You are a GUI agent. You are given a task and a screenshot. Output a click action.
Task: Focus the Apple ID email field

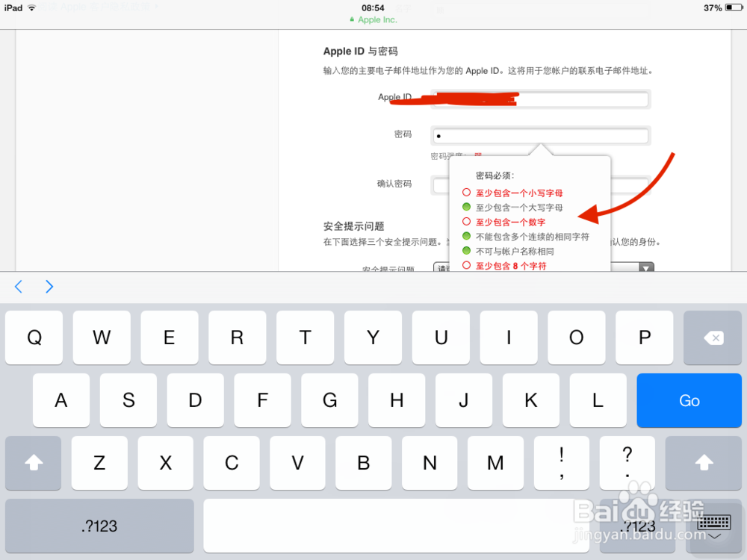pos(540,99)
